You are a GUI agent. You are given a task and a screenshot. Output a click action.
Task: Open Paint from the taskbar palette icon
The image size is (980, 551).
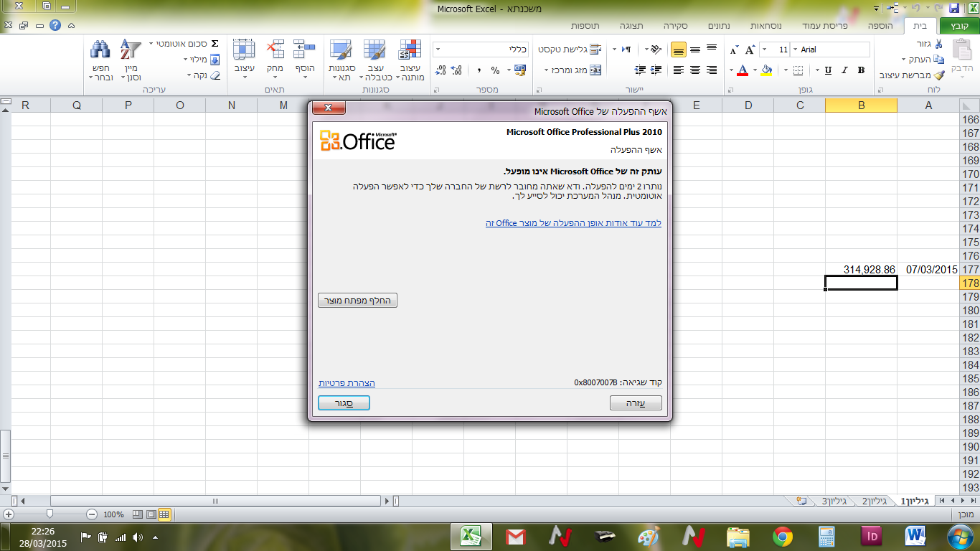[648, 537]
